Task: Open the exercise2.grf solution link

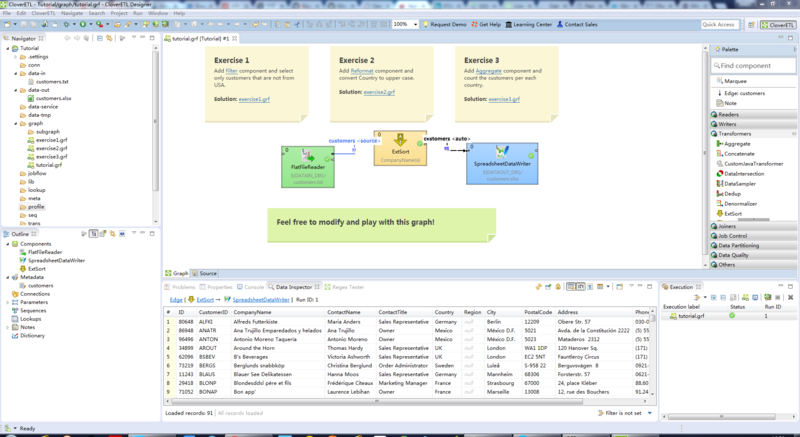Action: tap(379, 92)
